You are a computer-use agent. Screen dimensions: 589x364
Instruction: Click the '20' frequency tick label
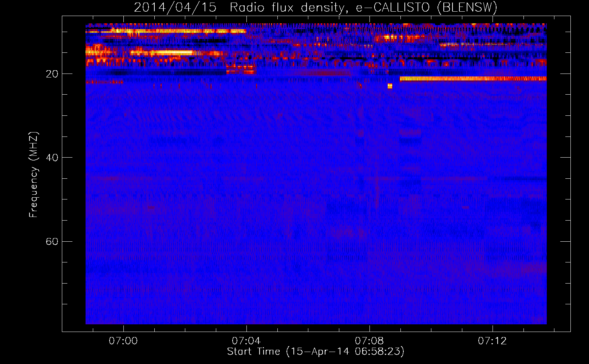[52, 74]
